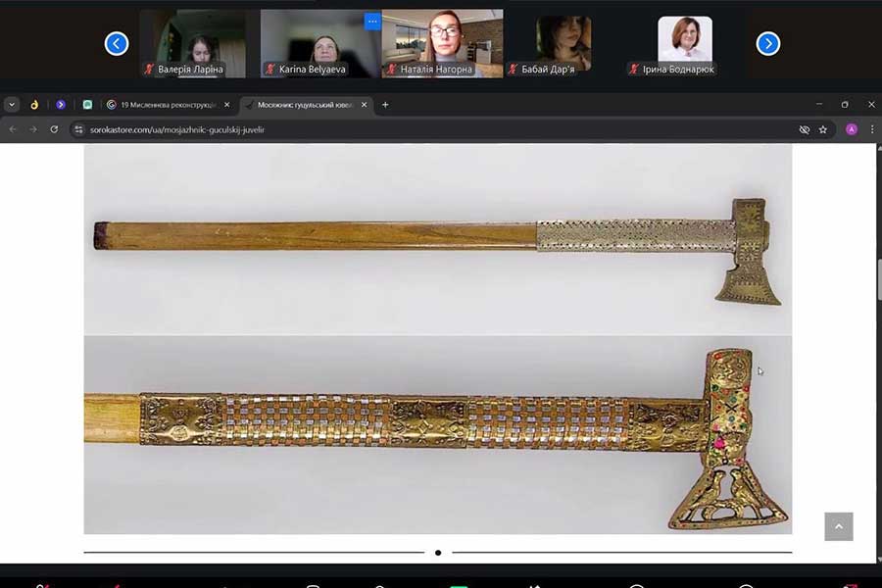Toggle the crossed-eye tracking protection icon
Screen dimensions: 882x588
click(805, 129)
